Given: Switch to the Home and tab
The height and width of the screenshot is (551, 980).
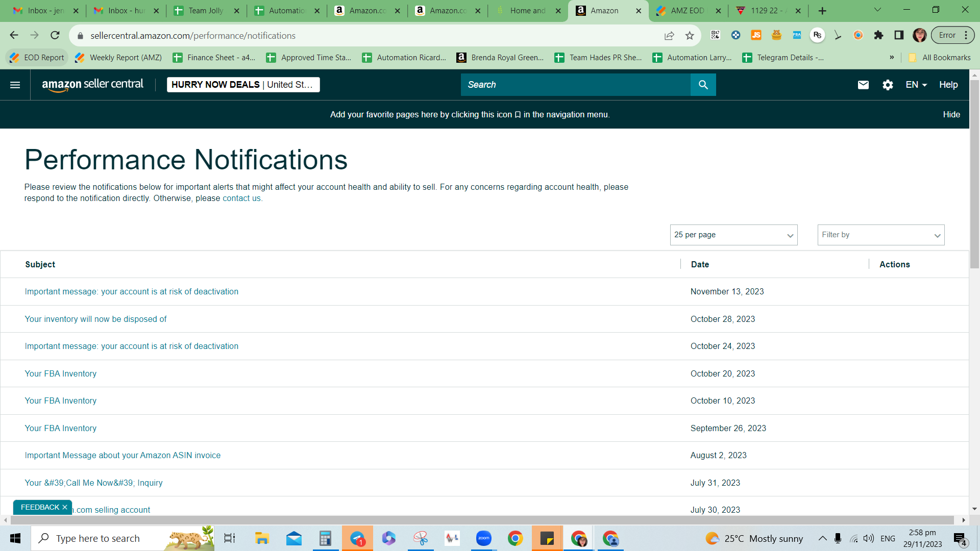Looking at the screenshot, I should coord(528,11).
